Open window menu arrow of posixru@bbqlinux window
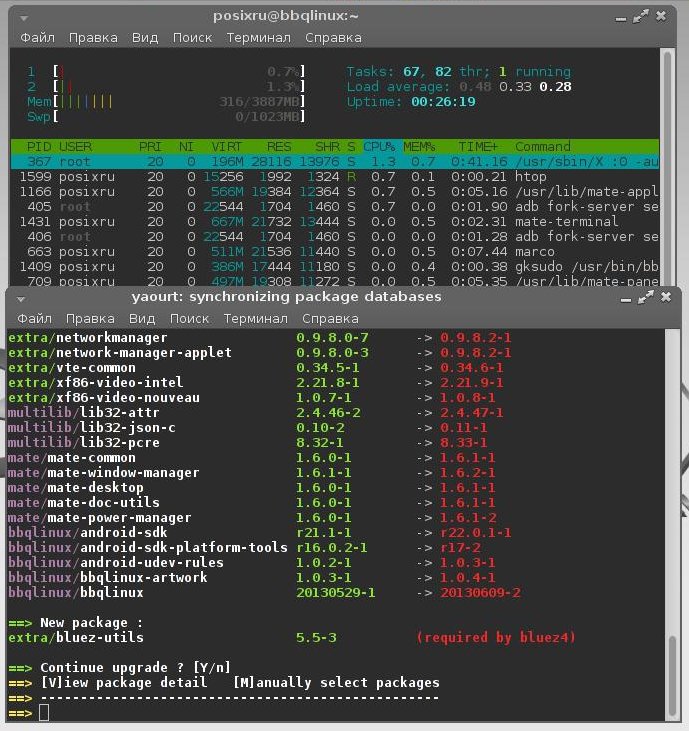689x731 pixels. (24, 18)
